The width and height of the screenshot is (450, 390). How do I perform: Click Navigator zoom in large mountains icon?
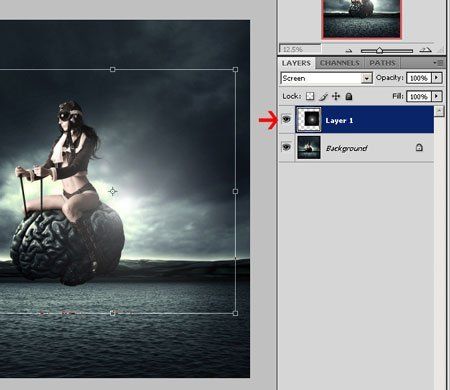tap(425, 50)
